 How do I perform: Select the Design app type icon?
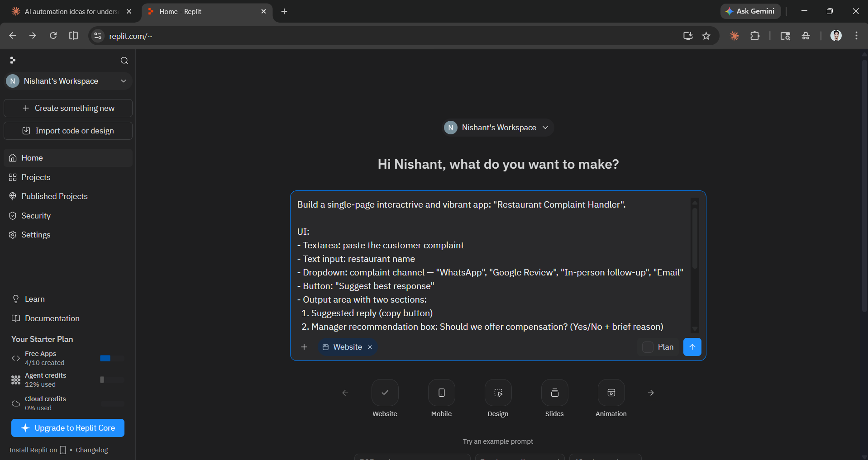tap(498, 393)
